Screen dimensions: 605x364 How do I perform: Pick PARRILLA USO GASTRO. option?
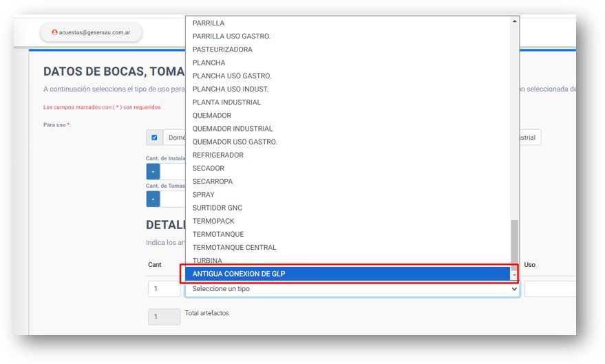click(x=232, y=36)
